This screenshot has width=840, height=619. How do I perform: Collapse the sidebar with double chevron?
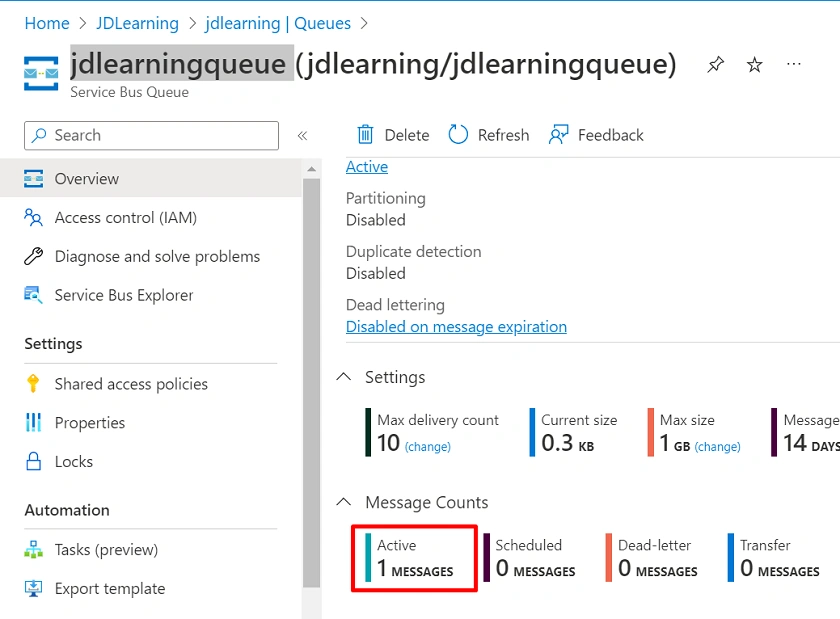point(302,136)
